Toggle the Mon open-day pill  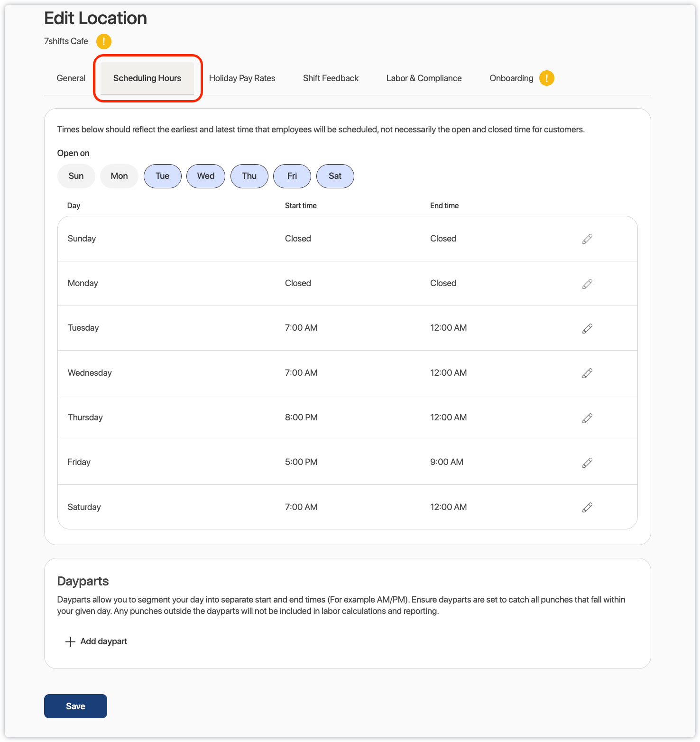[119, 176]
